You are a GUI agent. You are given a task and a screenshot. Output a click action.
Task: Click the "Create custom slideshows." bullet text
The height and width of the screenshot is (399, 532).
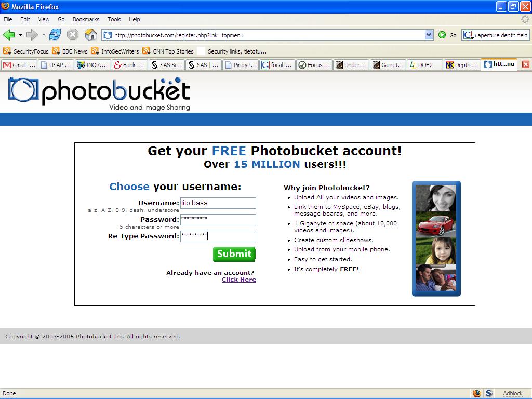point(334,240)
